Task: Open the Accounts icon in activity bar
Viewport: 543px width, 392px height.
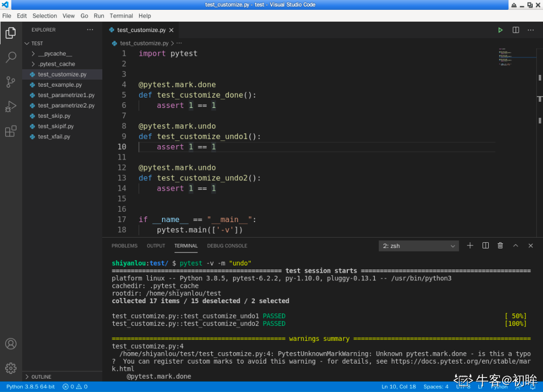Action: [x=11, y=343]
